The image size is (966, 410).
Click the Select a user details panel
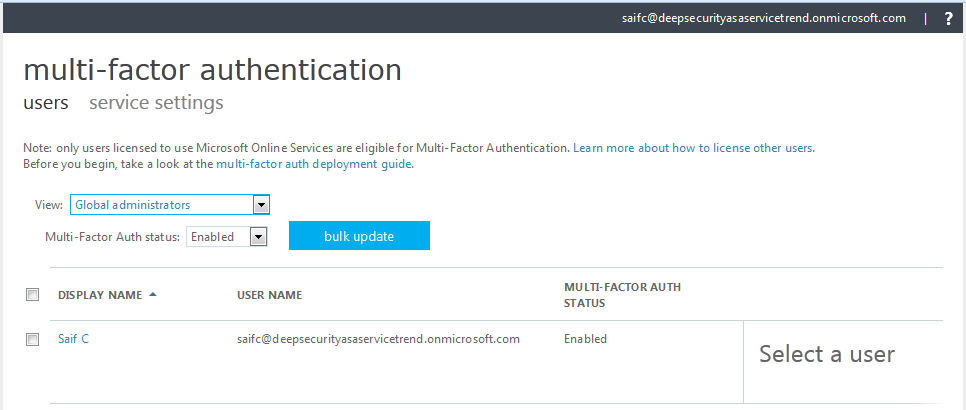(x=826, y=354)
